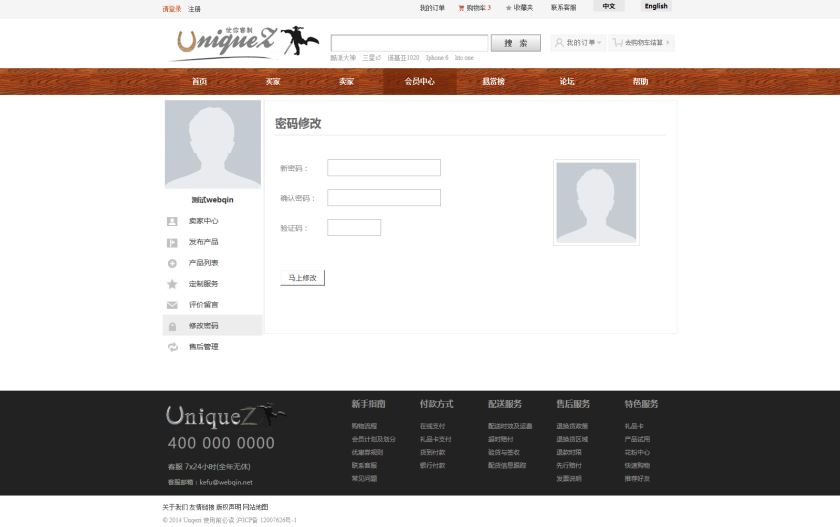The image size is (840, 527).
Task: Click the 修改密码 lock icon
Action: [x=172, y=326]
